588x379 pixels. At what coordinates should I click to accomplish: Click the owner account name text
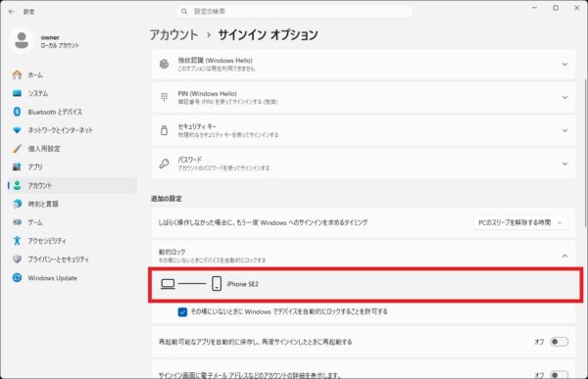(50, 37)
